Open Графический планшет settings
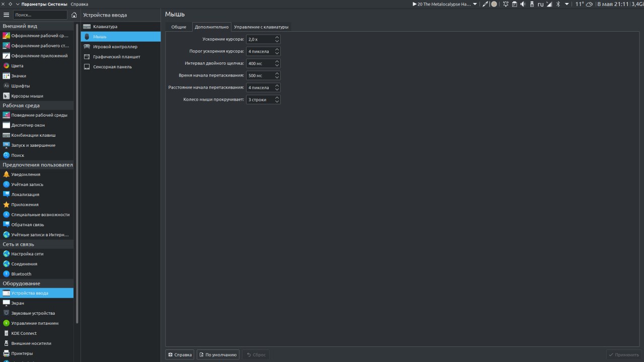 click(x=121, y=57)
